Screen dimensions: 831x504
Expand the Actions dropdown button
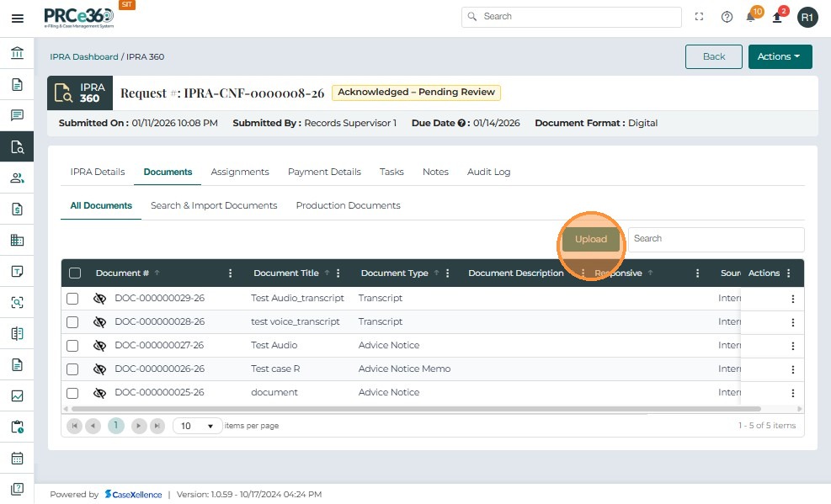tap(780, 56)
